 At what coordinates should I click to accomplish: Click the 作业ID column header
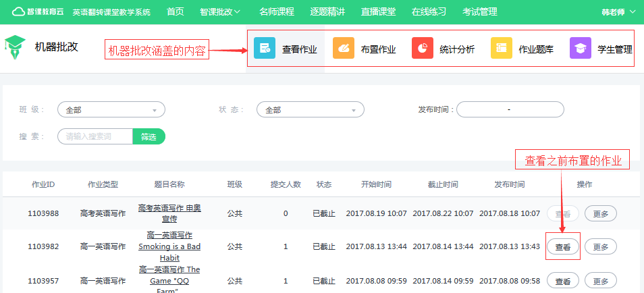coord(43,184)
